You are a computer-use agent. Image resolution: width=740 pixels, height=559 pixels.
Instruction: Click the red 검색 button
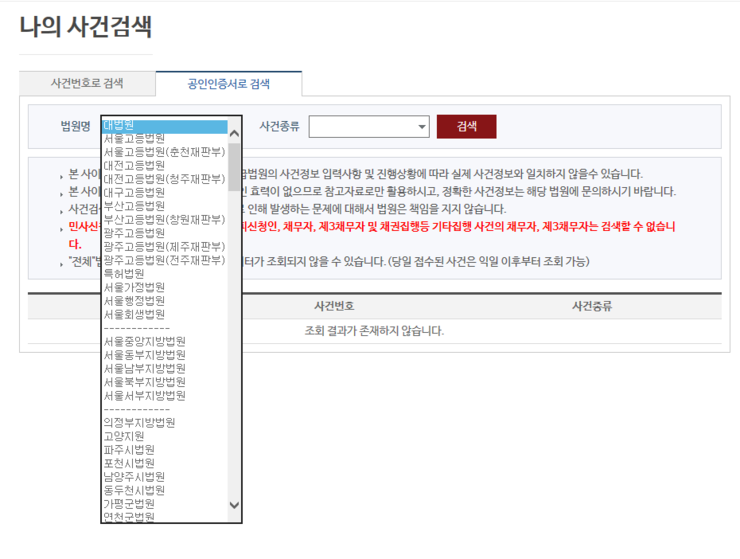[x=466, y=127]
